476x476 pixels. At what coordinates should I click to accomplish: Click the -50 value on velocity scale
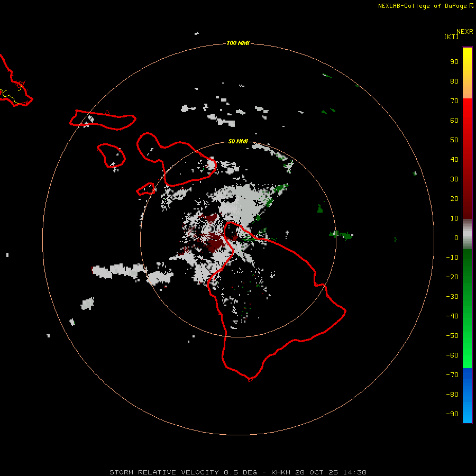[x=452, y=336]
